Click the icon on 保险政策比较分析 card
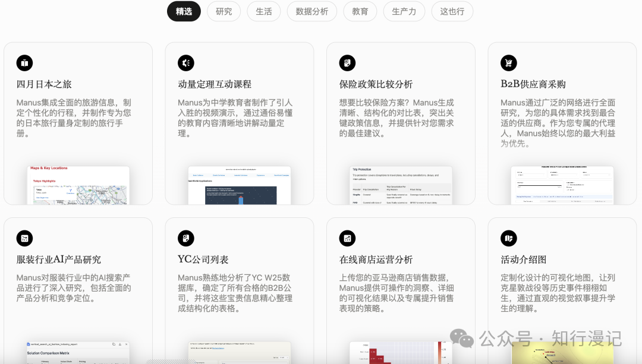The width and height of the screenshot is (642, 364). point(347,63)
